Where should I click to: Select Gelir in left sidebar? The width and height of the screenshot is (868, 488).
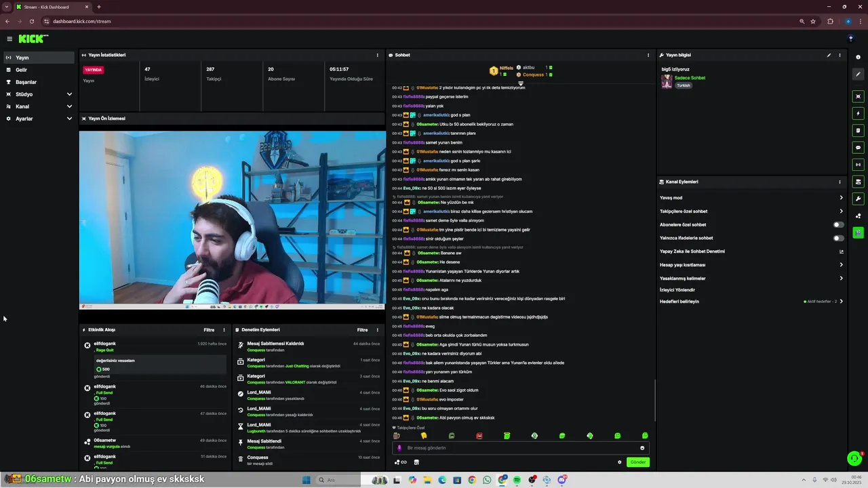39,70
